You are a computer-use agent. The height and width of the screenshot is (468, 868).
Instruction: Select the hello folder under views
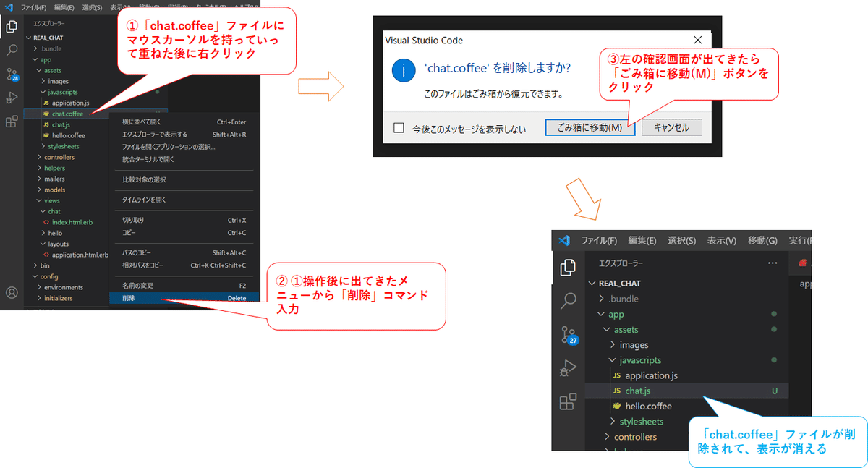point(55,233)
